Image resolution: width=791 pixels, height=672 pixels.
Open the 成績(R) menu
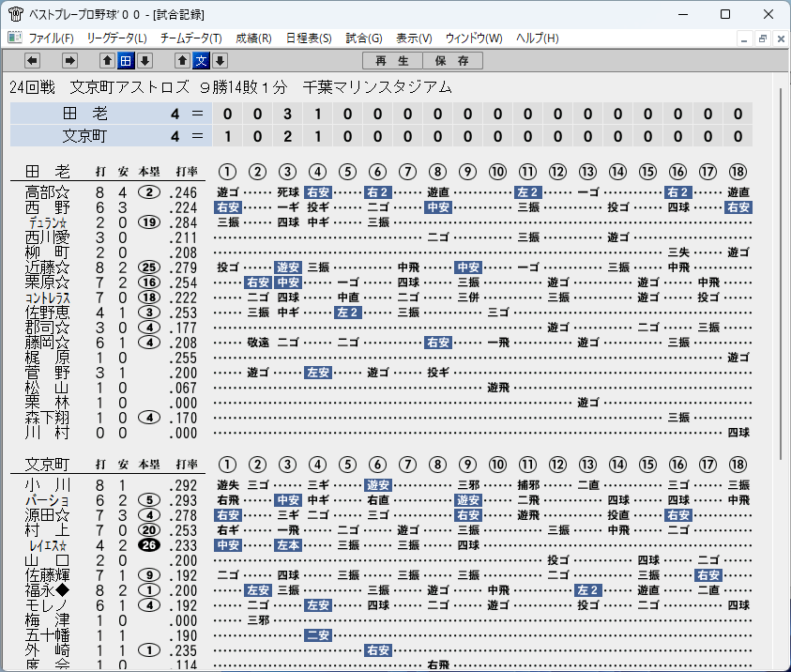(x=253, y=38)
